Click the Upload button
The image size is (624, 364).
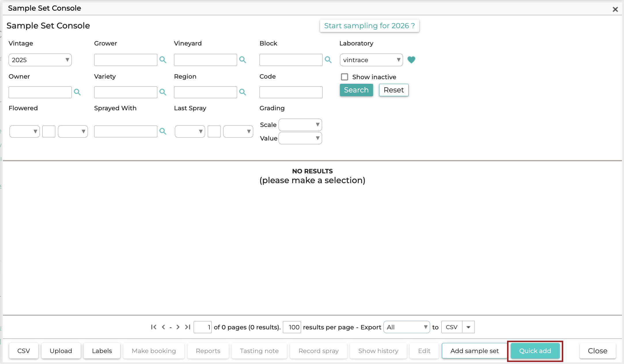[61, 351]
